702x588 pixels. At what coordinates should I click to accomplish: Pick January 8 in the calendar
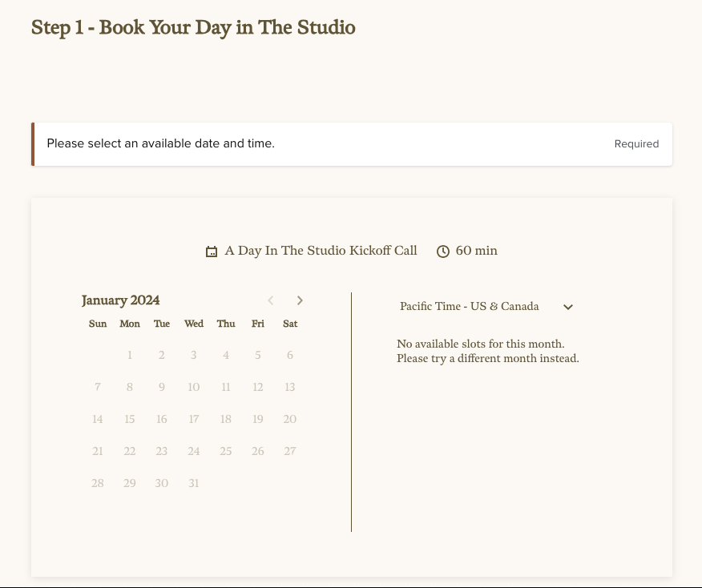[x=129, y=387]
